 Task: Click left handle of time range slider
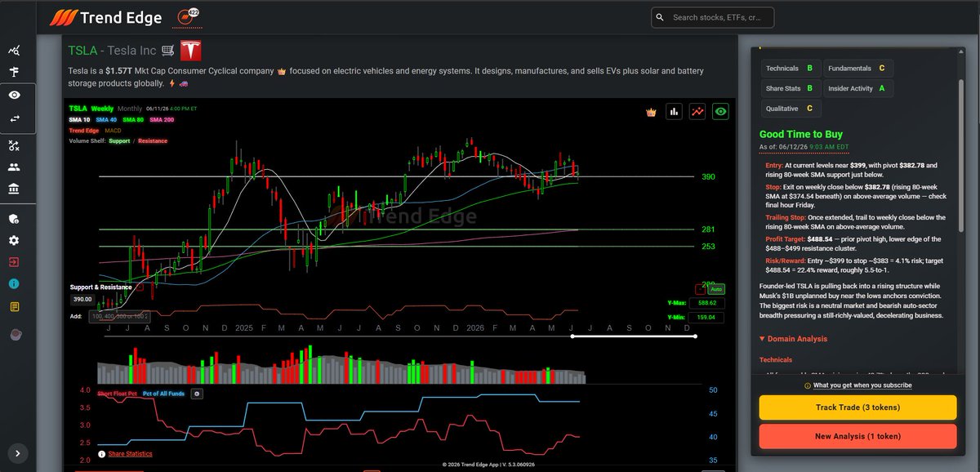(x=572, y=336)
